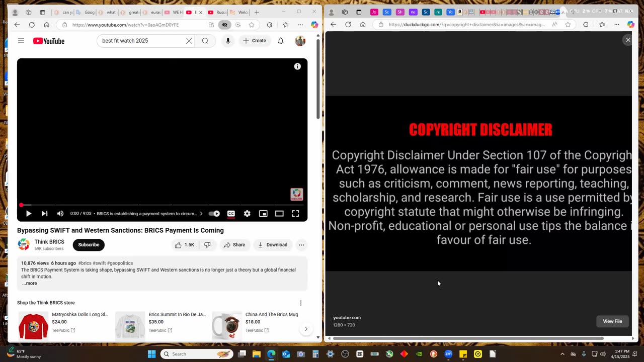Seek on the video progress bar

[162, 205]
